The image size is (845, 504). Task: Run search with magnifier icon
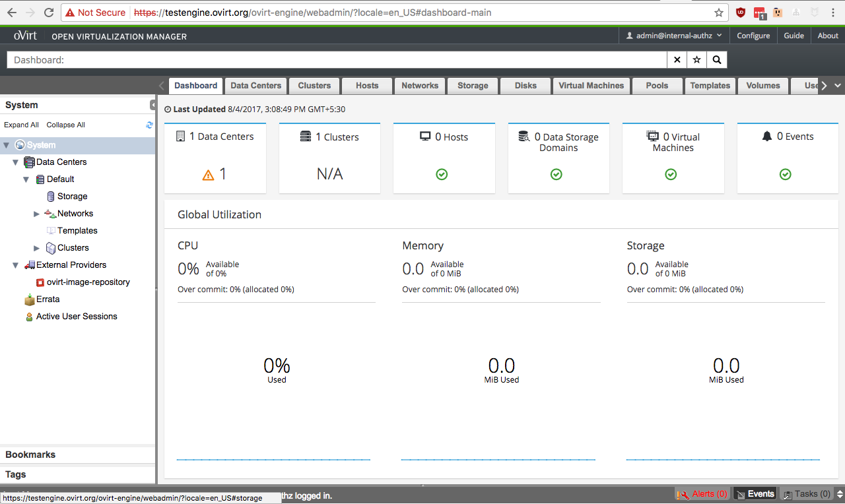click(716, 60)
